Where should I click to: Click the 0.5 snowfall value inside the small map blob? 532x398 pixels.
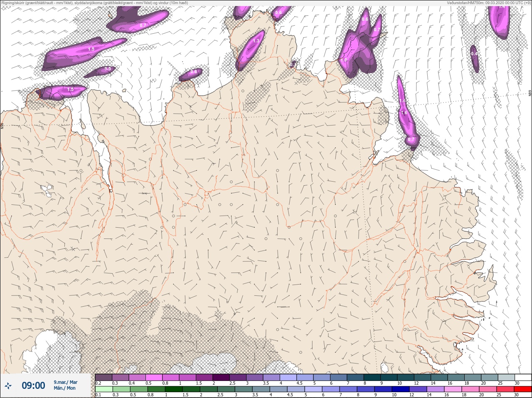coord(108,69)
